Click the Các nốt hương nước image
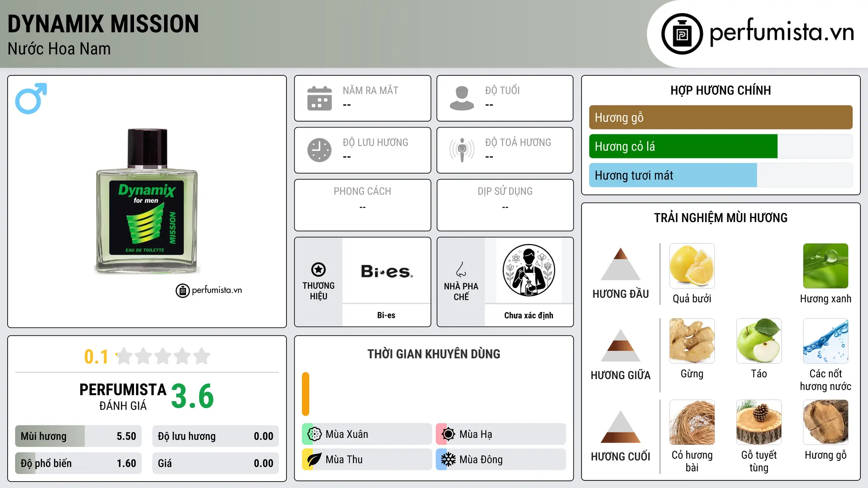This screenshot has width=868, height=488. 826,341
